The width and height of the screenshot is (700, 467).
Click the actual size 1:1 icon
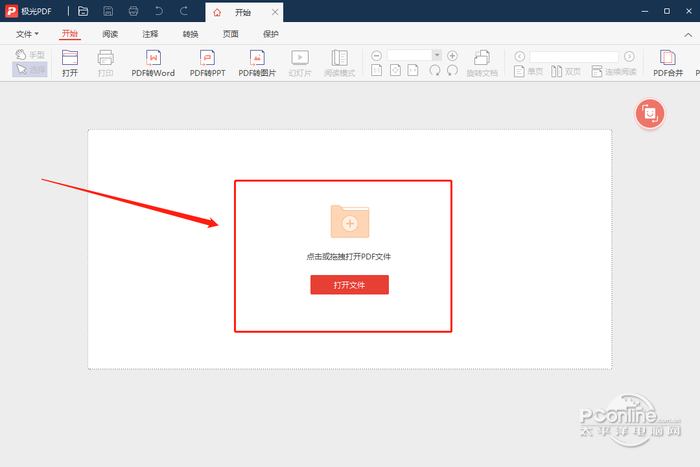tap(376, 71)
